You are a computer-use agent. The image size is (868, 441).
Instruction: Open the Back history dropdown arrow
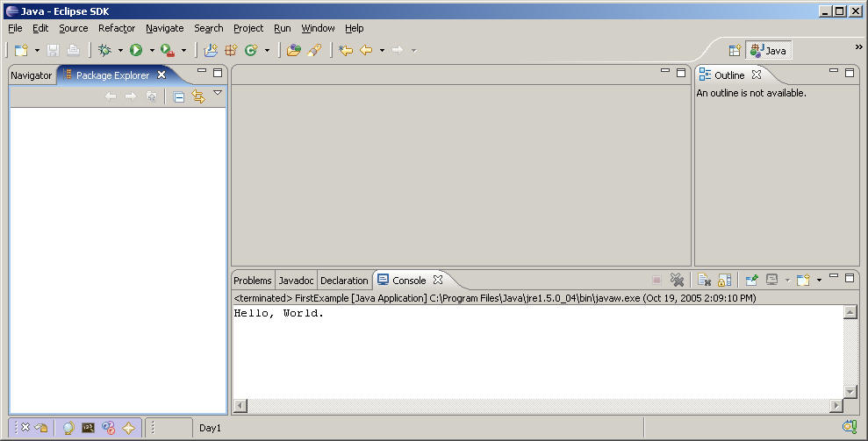(382, 50)
